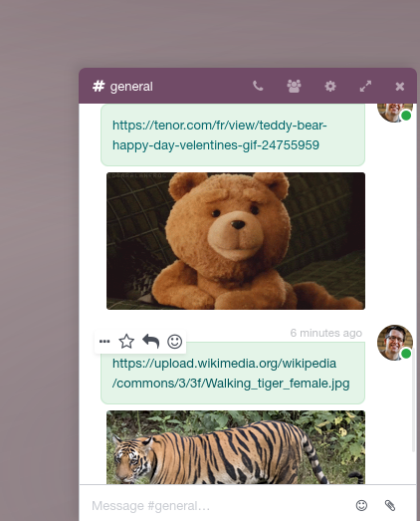Open the emoji picker in the composer
Image resolution: width=420 pixels, height=521 pixels.
click(361, 505)
